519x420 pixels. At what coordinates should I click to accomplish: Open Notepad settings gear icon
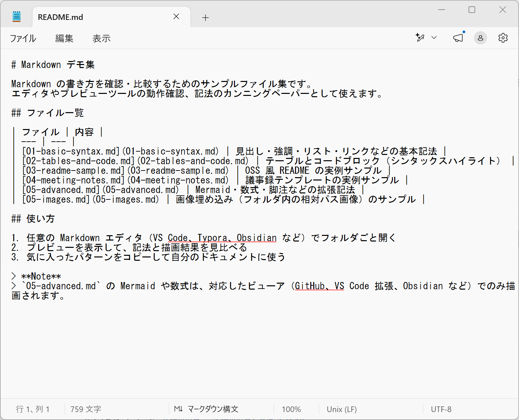pyautogui.click(x=503, y=38)
